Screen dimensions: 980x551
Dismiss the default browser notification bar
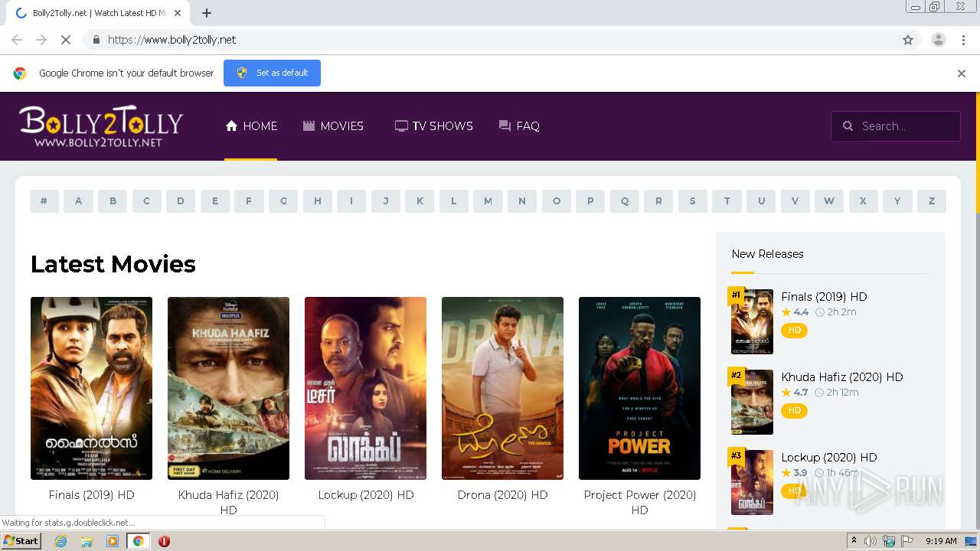[x=962, y=73]
